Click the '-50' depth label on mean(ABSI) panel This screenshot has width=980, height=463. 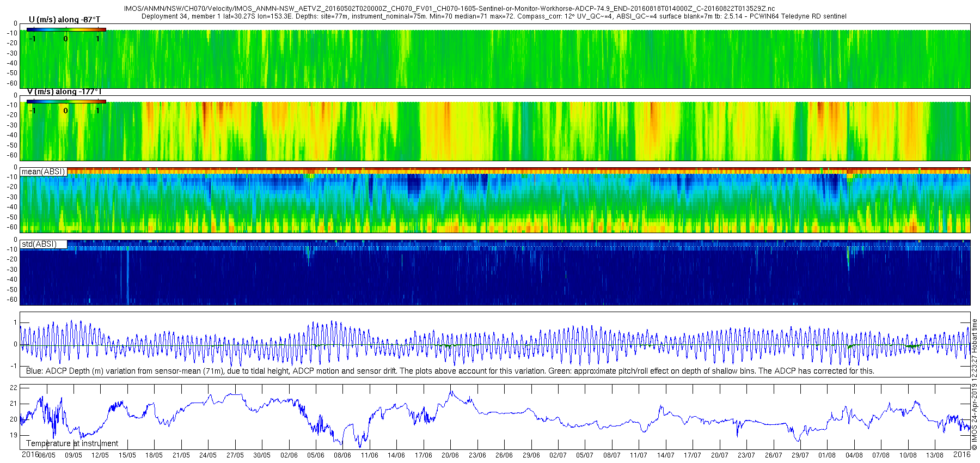(x=12, y=217)
